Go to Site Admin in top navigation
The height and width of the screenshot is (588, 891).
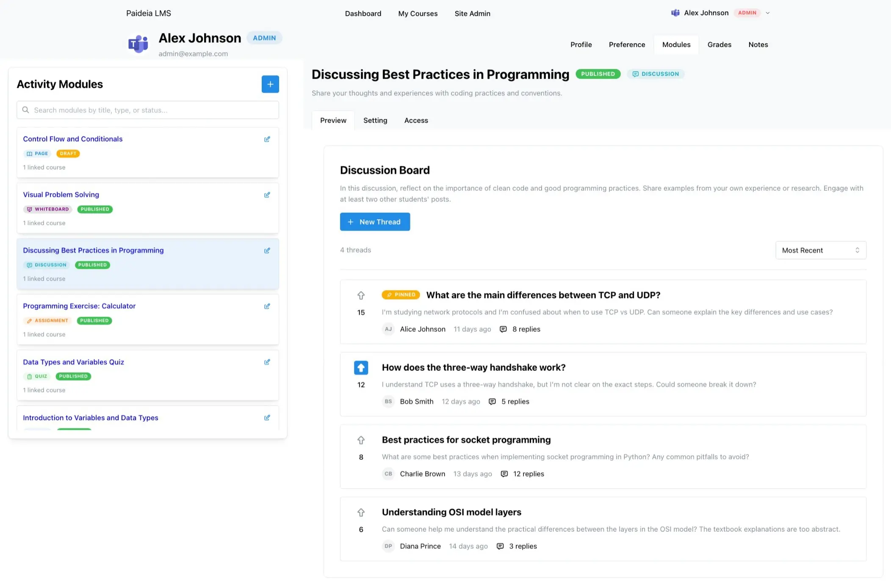click(472, 14)
